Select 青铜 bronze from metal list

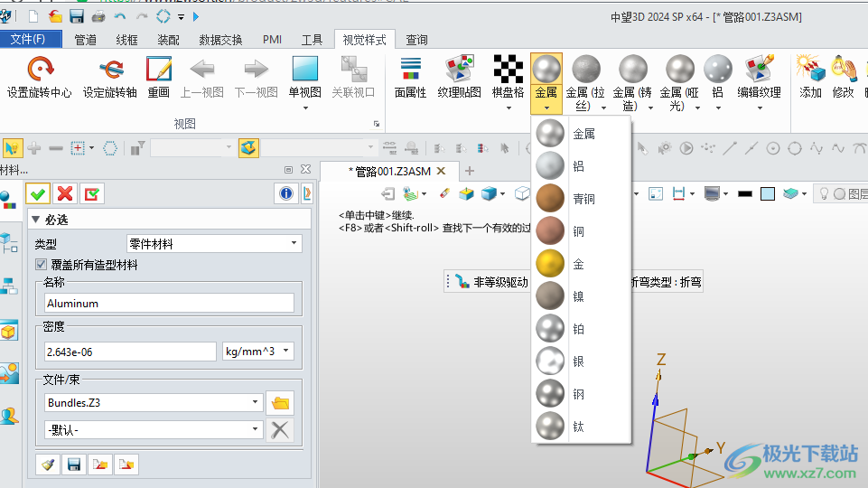click(582, 199)
